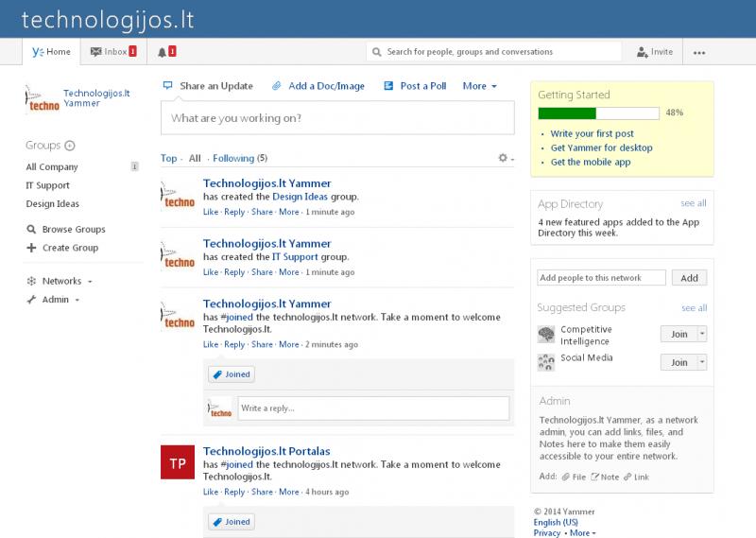The width and height of the screenshot is (756, 538).
Task: Click the Add Note icon in Admin
Action: (594, 477)
